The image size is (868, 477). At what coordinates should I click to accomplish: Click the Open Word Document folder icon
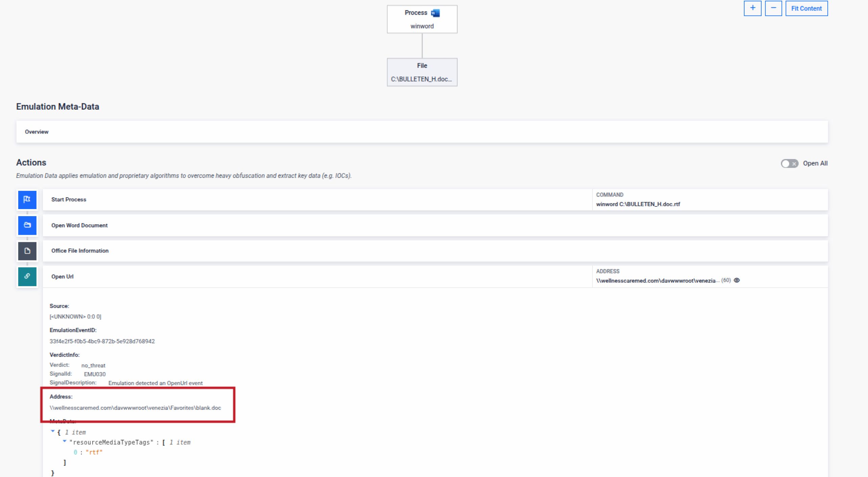coord(27,225)
